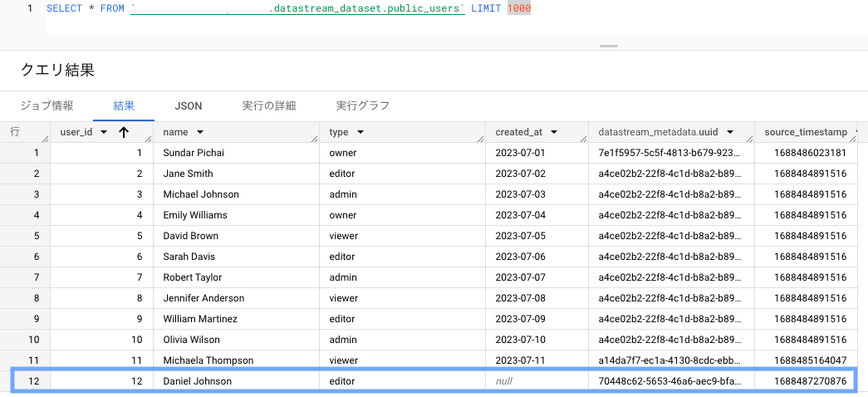The height and width of the screenshot is (397, 868).
Task: Click the クエリ結果 heading
Action: 57,70
